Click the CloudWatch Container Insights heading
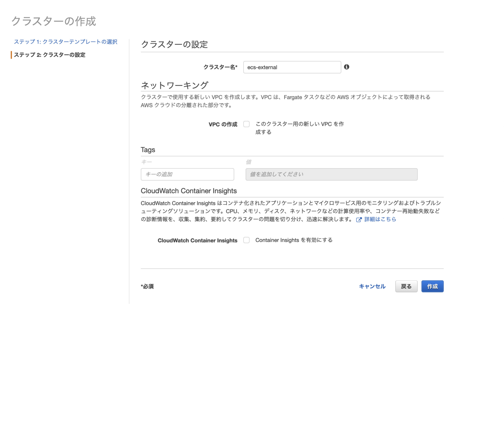Image resolution: width=504 pixels, height=424 pixels. pyautogui.click(x=189, y=191)
